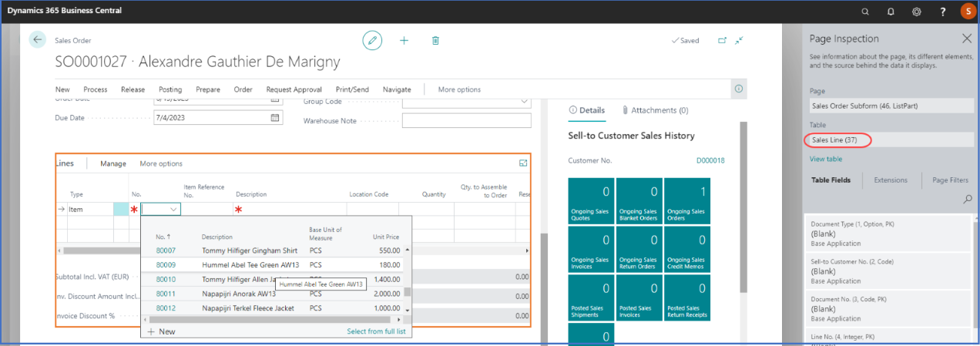Open the Navigate menu
Image resolution: width=980 pixels, height=346 pixels.
(397, 89)
